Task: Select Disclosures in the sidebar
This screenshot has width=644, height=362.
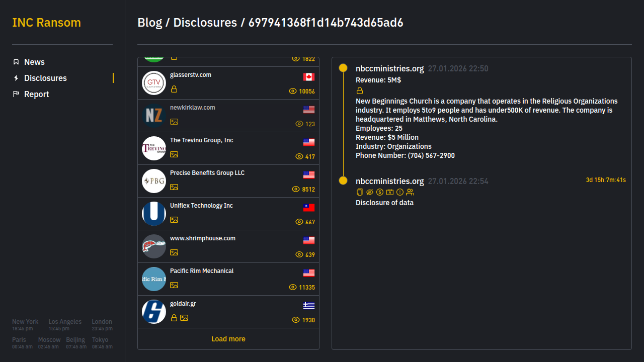Action: (45, 78)
